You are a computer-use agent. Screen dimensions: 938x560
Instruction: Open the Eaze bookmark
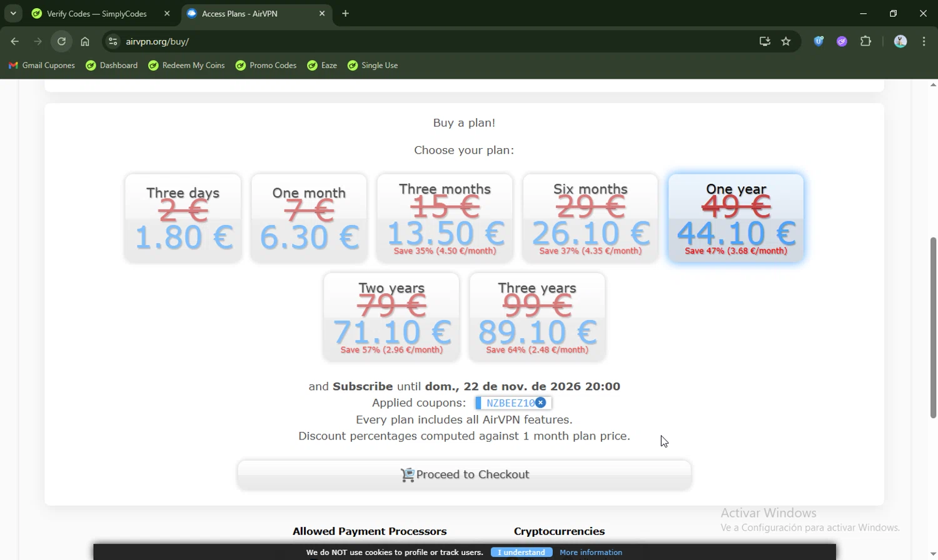click(323, 65)
